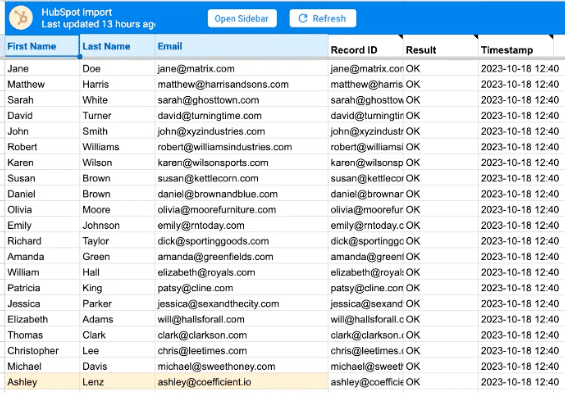Select last name cell Turner
Screen dimensions: 565x393
[x=117, y=116]
